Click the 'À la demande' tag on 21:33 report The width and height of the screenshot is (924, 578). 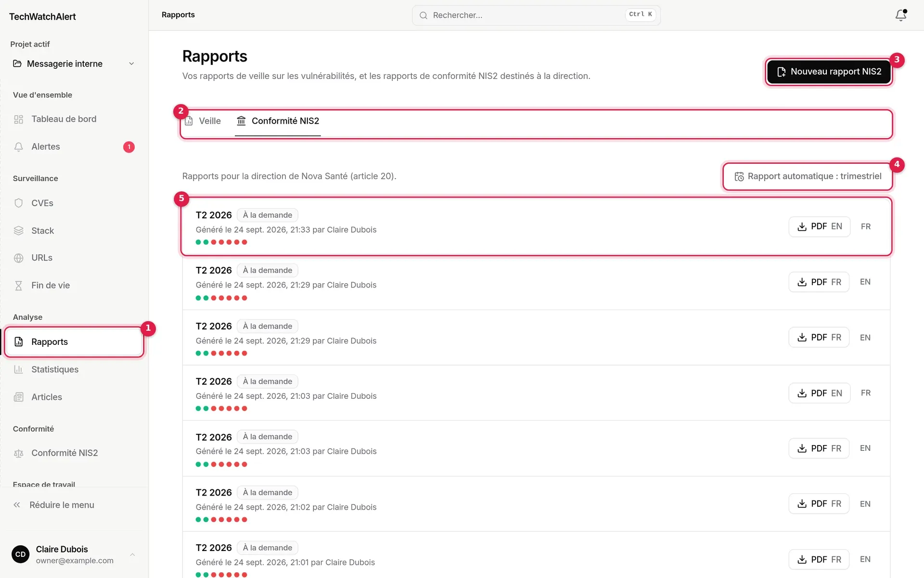[268, 215]
